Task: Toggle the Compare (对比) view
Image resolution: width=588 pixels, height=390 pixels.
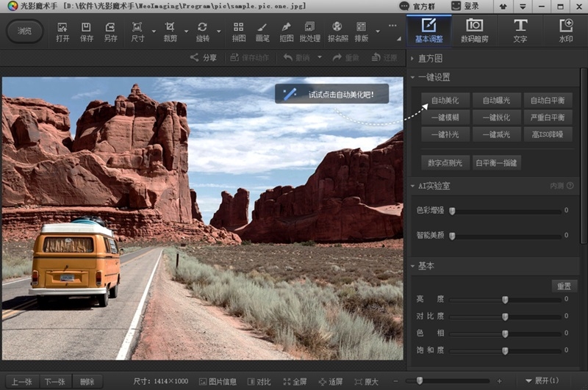Action: pyautogui.click(x=259, y=382)
